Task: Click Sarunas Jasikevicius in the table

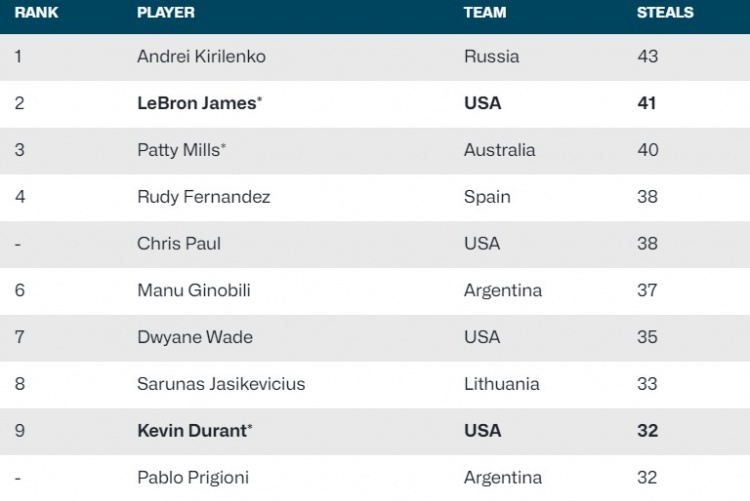Action: 221,384
